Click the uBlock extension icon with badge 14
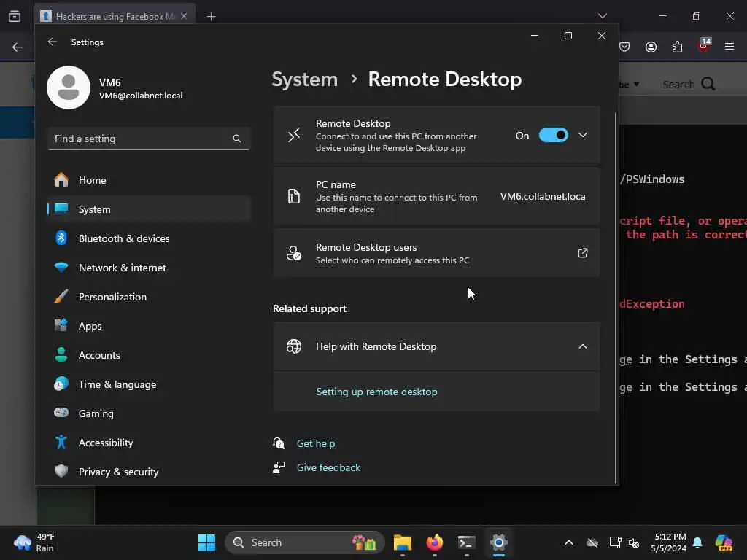 coord(704,45)
